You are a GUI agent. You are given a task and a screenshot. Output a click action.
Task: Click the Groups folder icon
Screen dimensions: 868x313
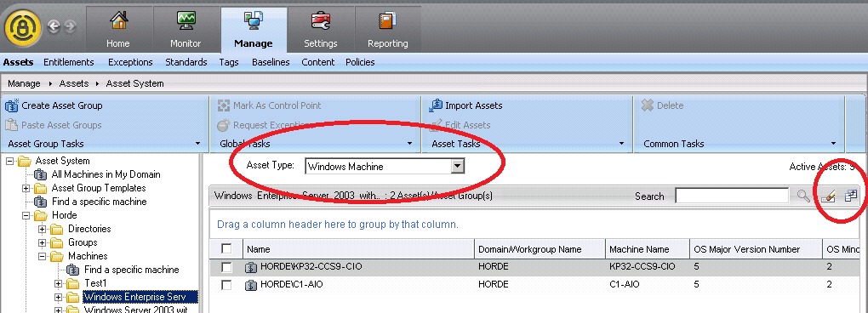coord(56,242)
